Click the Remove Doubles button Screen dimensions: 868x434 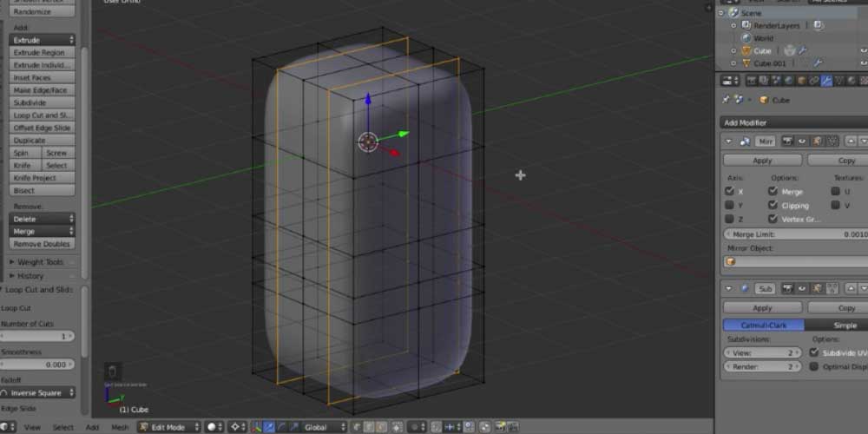(x=42, y=244)
